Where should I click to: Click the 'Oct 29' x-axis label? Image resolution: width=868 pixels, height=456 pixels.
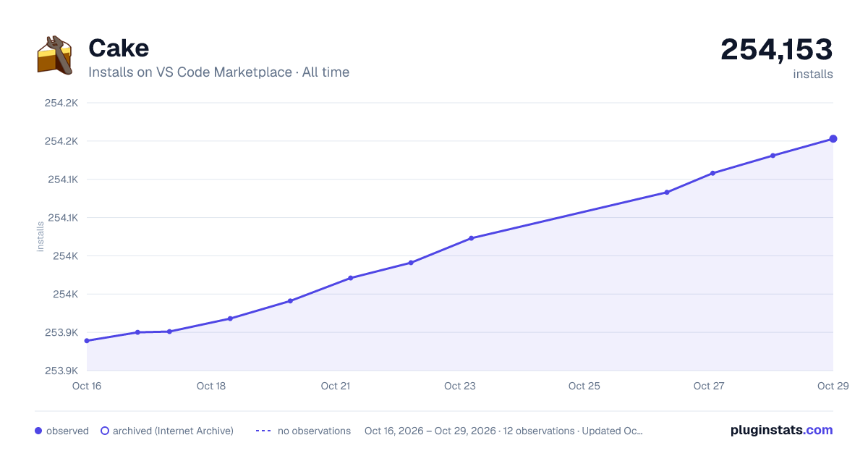coord(833,386)
